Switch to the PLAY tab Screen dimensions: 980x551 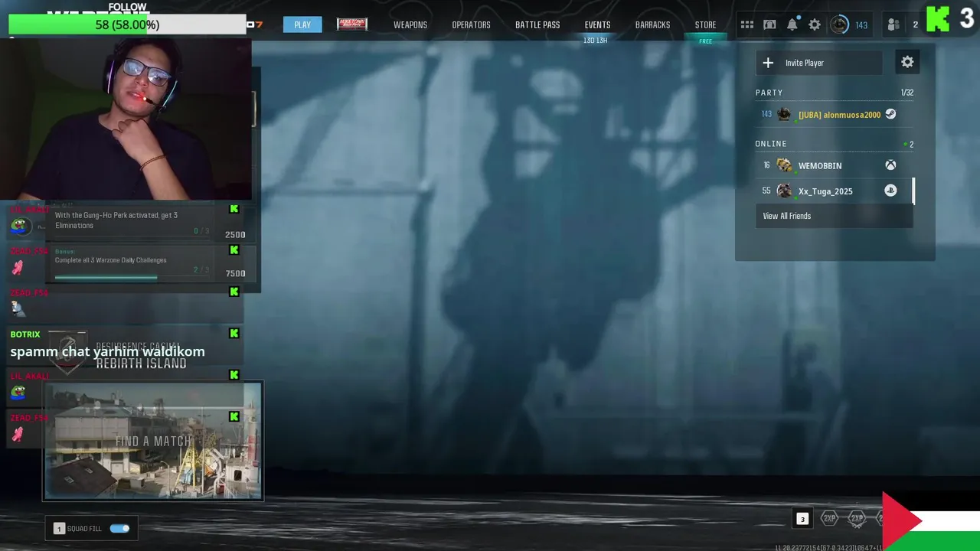coord(302,24)
